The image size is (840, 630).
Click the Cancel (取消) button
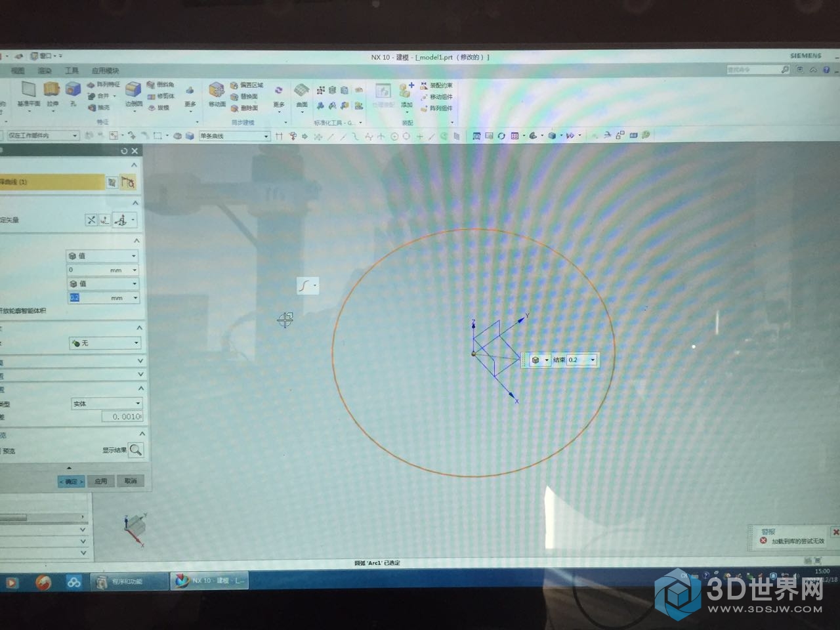131,481
